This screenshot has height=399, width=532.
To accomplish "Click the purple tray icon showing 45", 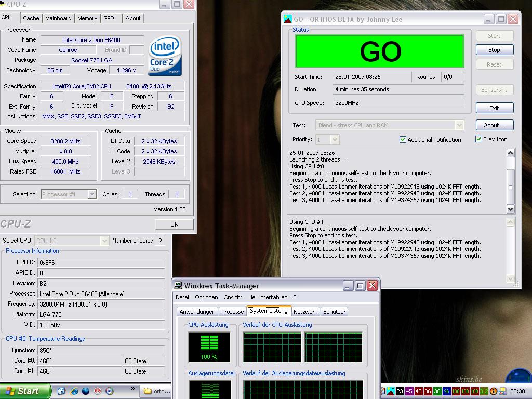I will coord(409,391).
